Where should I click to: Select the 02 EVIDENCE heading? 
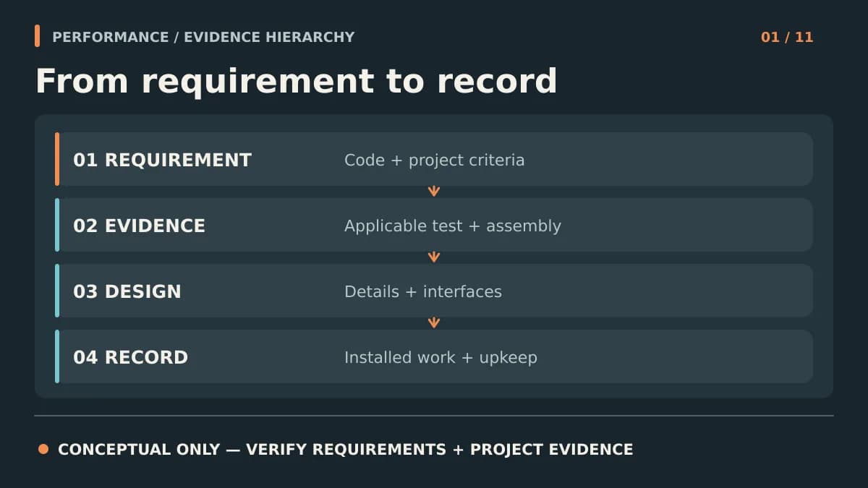(139, 226)
